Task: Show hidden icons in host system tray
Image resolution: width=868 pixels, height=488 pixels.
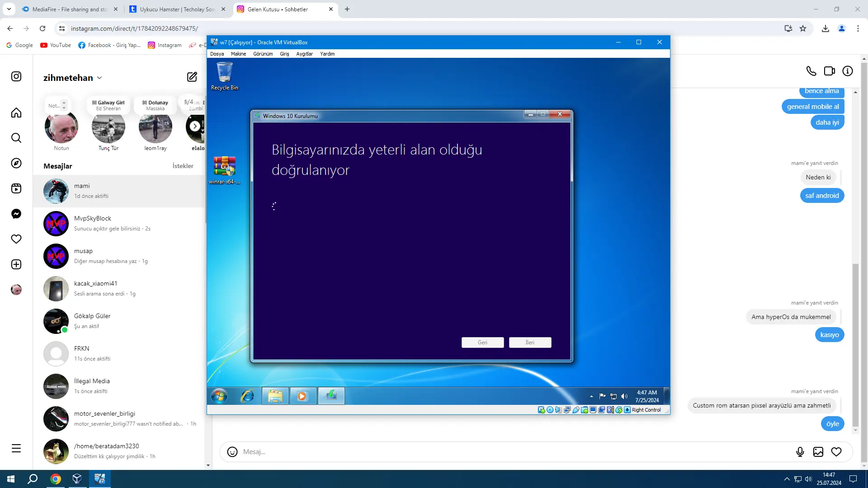Action: point(787,479)
